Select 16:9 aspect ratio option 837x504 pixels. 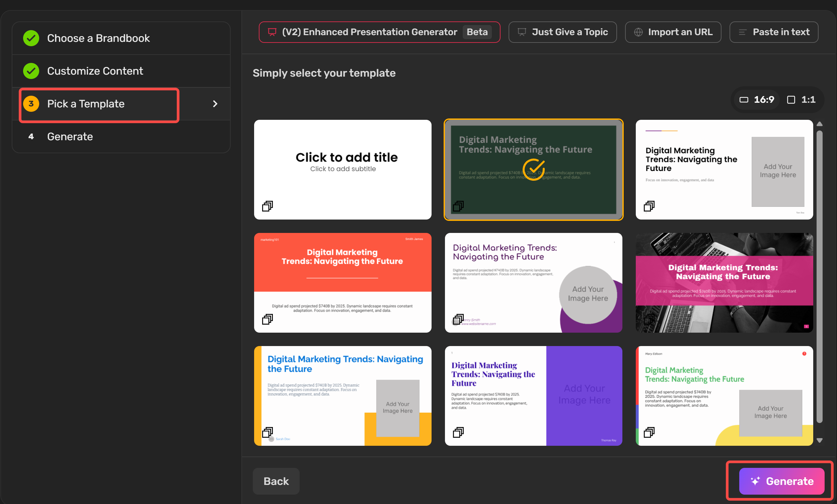coord(757,100)
